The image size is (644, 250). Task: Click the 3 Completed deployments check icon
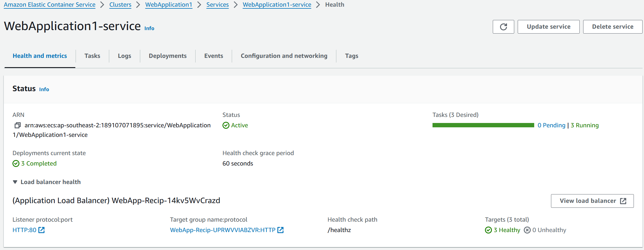coord(16,163)
